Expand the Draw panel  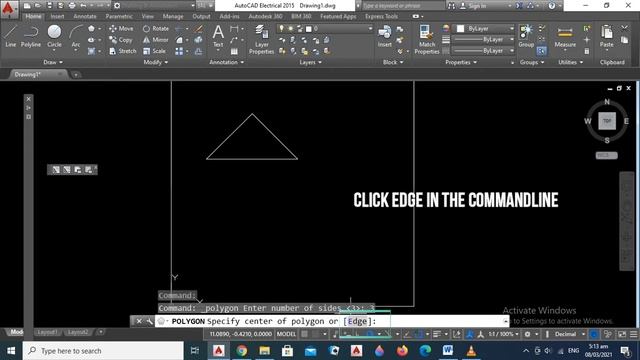(x=53, y=62)
